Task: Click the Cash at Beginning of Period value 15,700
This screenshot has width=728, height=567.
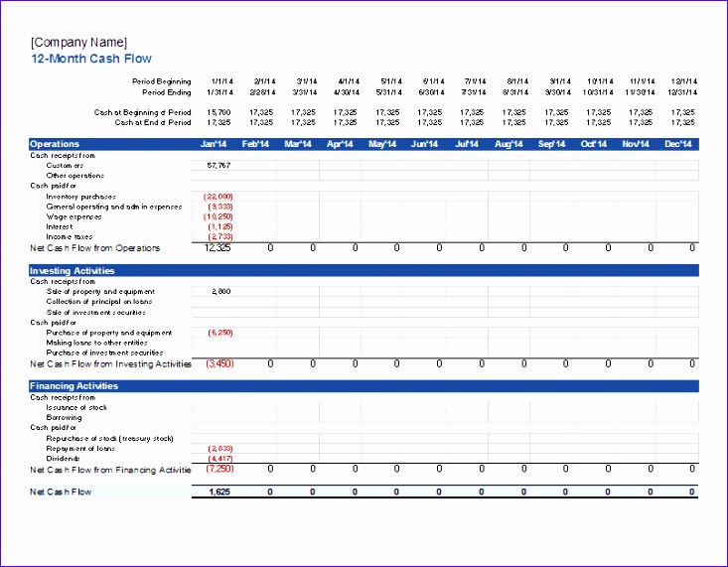Action: coord(218,112)
